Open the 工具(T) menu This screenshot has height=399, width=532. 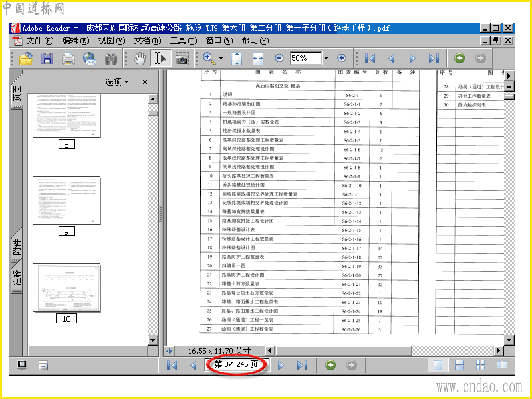(x=184, y=41)
